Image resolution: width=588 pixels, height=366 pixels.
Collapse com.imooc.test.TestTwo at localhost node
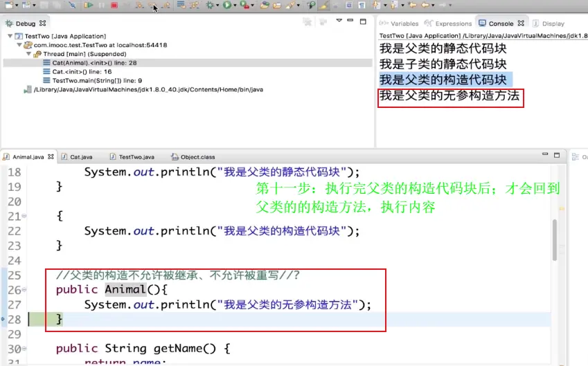19,45
